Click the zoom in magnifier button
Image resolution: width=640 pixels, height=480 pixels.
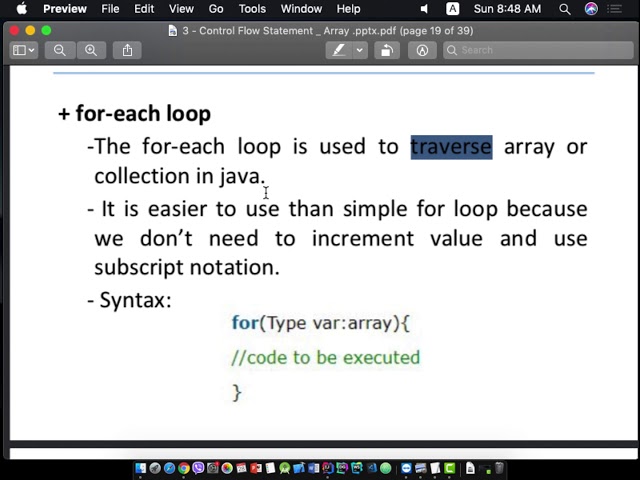(x=91, y=50)
